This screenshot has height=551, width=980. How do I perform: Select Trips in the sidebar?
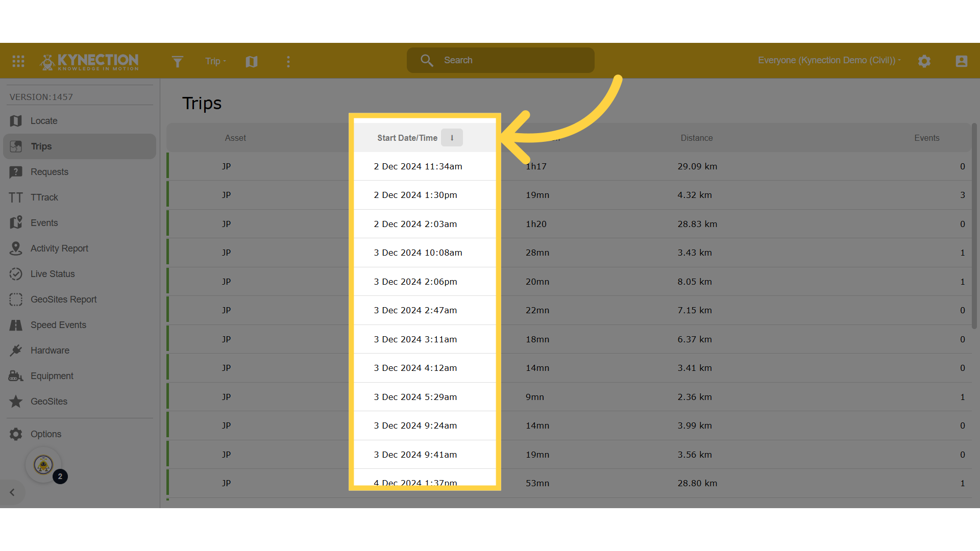(80, 146)
